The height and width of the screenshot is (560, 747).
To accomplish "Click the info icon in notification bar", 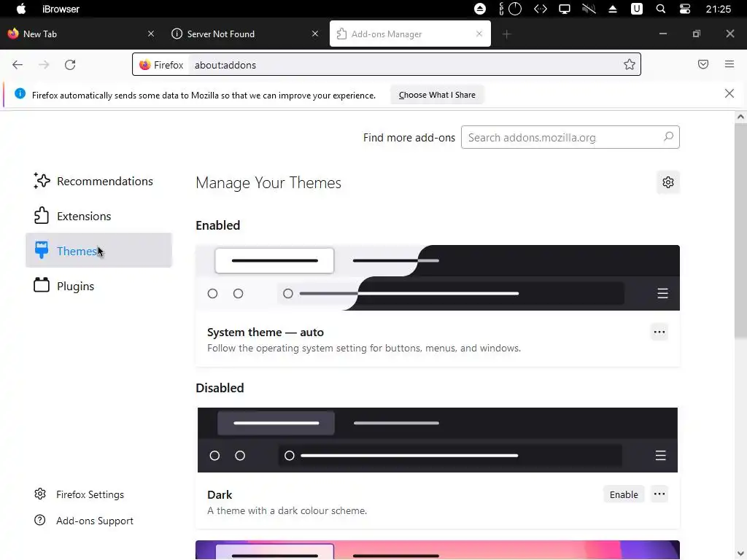I will (x=20, y=94).
